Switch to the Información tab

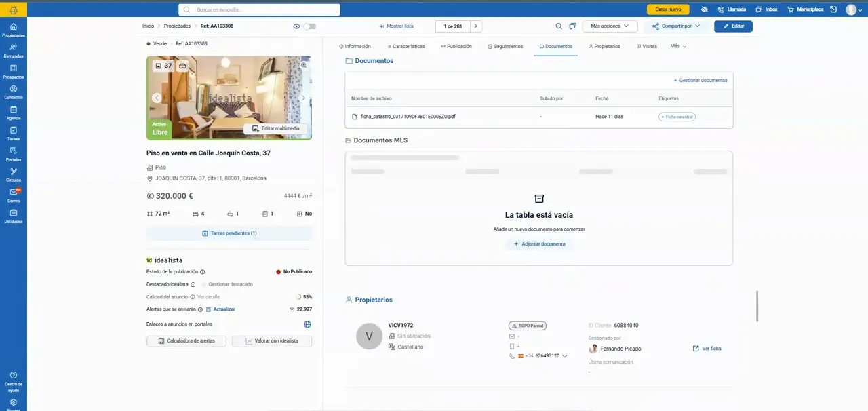point(355,47)
